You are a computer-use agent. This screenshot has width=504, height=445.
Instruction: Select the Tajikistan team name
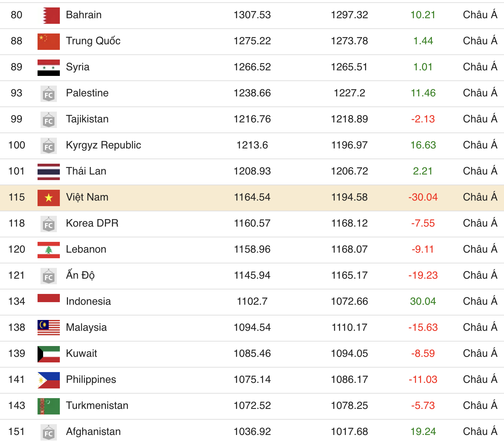tap(87, 119)
